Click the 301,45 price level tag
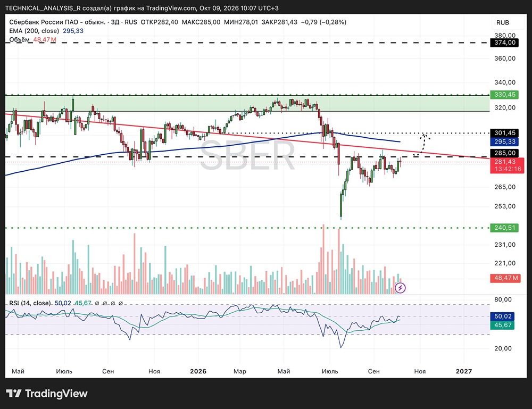 point(504,133)
